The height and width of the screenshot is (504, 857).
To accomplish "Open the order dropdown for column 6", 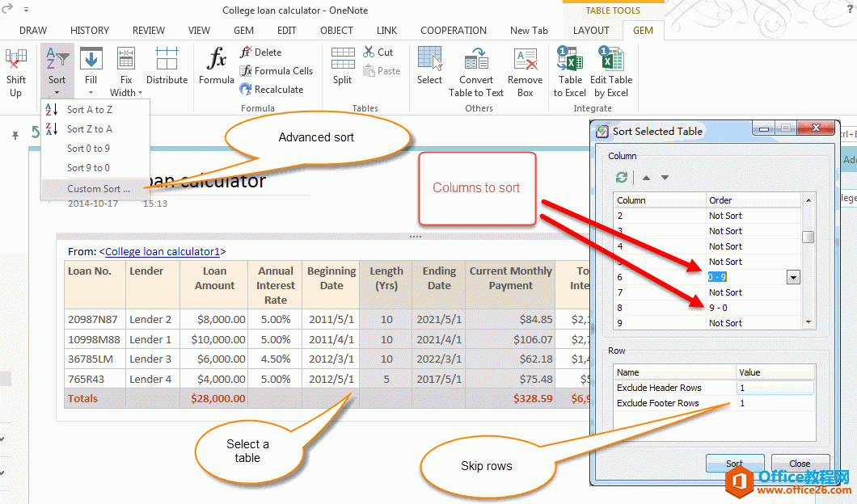I will 793,278.
